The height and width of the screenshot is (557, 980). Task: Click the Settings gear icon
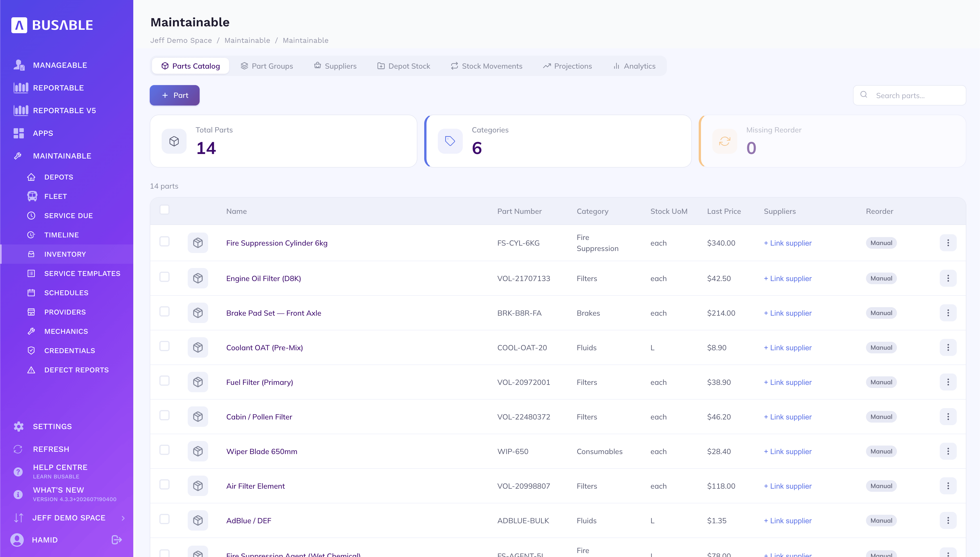[x=18, y=427]
